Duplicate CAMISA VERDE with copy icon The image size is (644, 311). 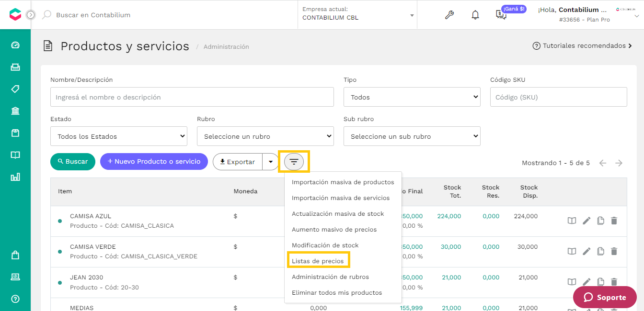(x=600, y=251)
